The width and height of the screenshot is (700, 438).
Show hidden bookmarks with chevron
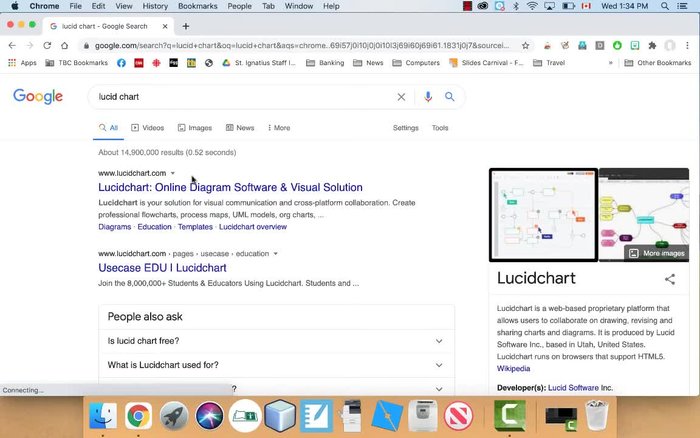click(610, 63)
